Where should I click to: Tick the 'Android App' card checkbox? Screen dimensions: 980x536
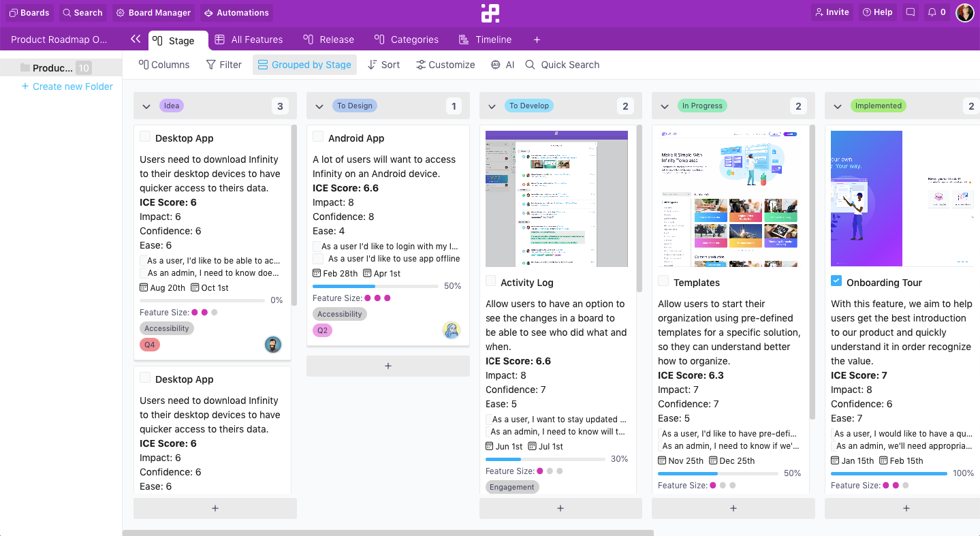[317, 136]
